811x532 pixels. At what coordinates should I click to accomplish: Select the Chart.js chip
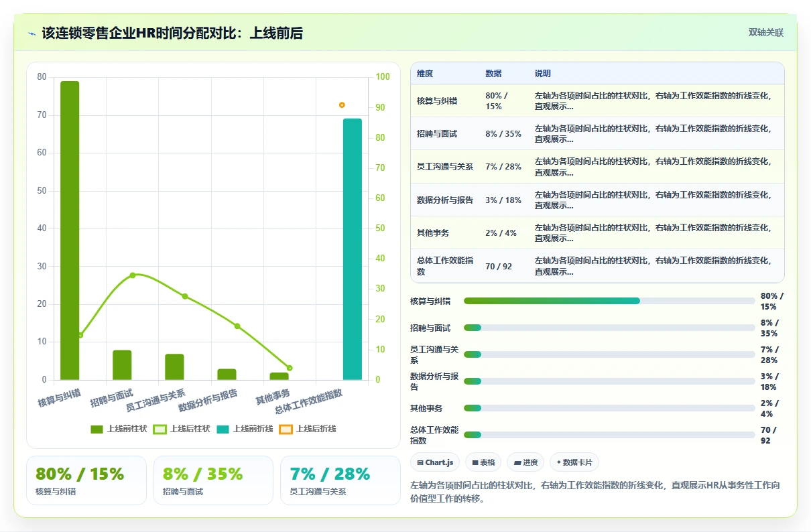436,462
